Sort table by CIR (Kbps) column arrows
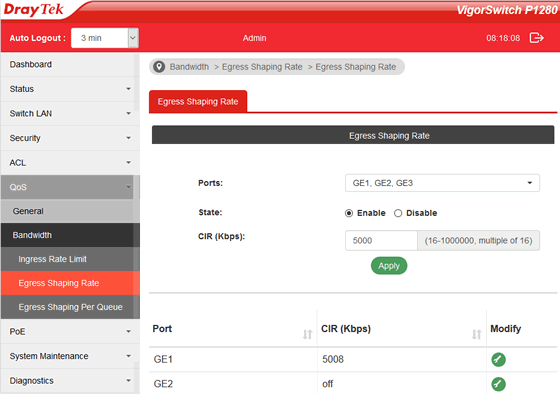 (x=476, y=334)
